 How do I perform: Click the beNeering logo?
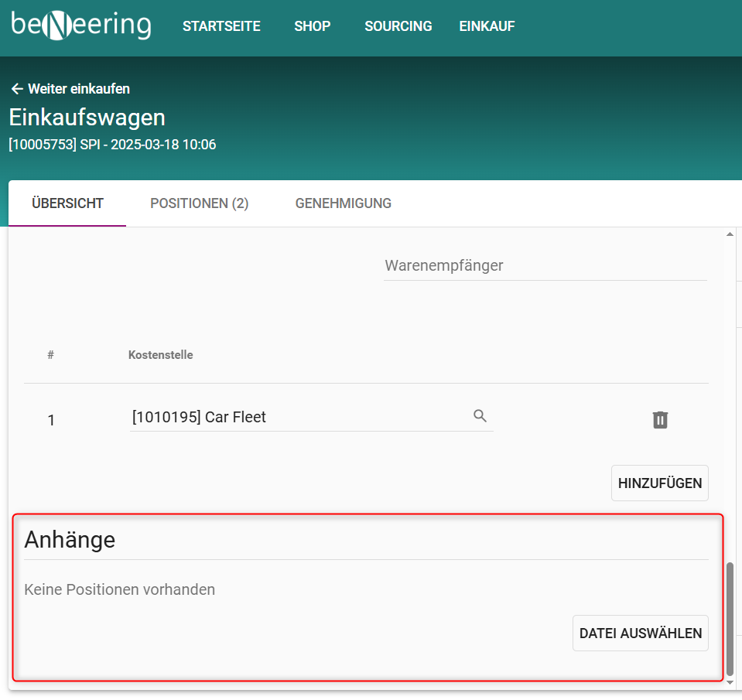pos(80,25)
